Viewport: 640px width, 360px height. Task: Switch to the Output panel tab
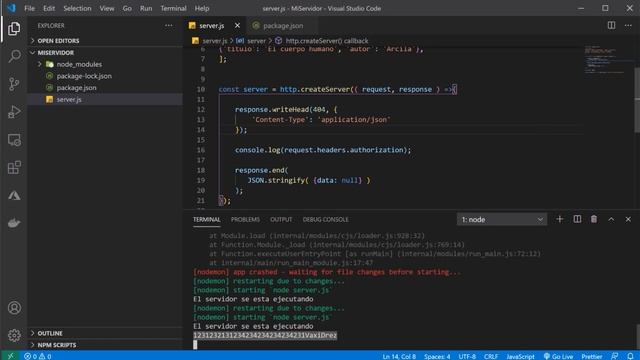281,219
